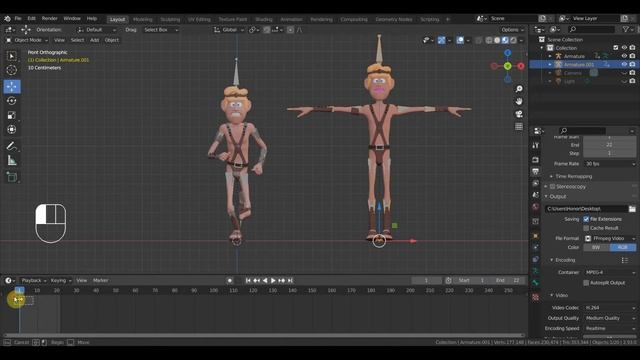Open the Container MPEG-4 dropdown
This screenshot has width=640, height=360.
pyautogui.click(x=610, y=272)
